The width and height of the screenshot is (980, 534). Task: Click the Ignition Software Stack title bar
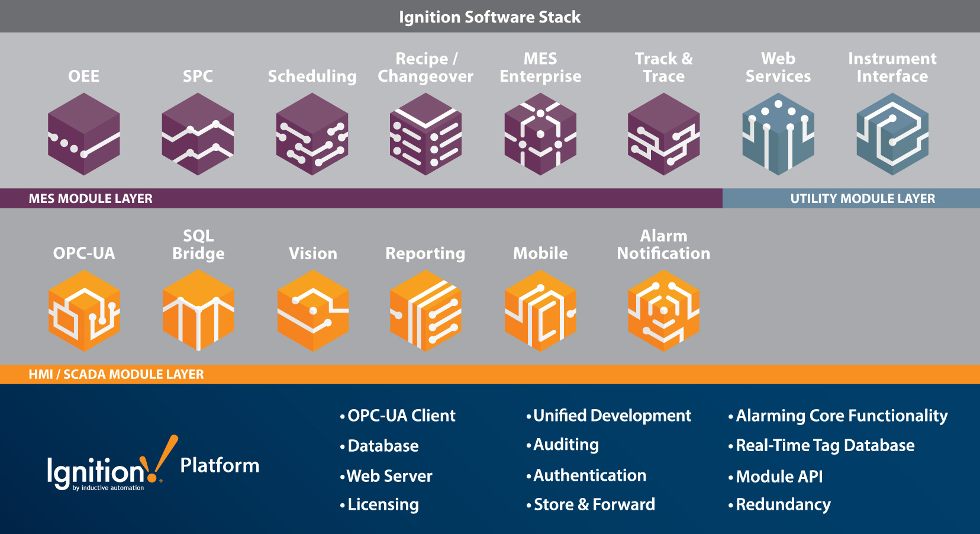[490, 17]
